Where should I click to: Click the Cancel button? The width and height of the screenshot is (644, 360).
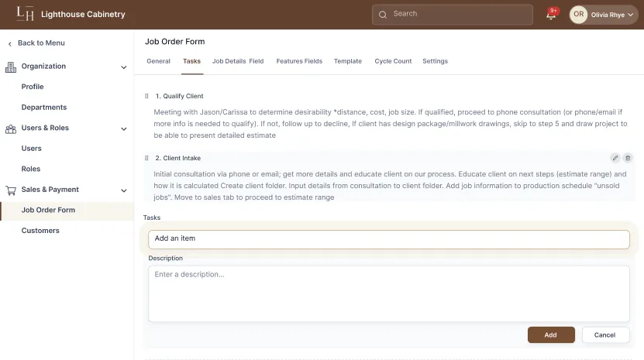(x=604, y=335)
